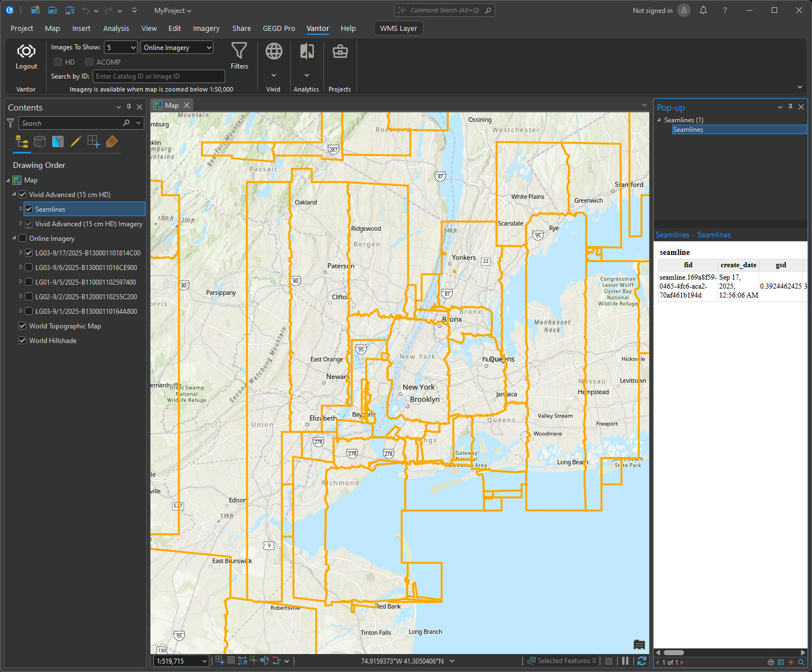
Task: Open the Online Imagery dropdown
Action: [x=177, y=48]
